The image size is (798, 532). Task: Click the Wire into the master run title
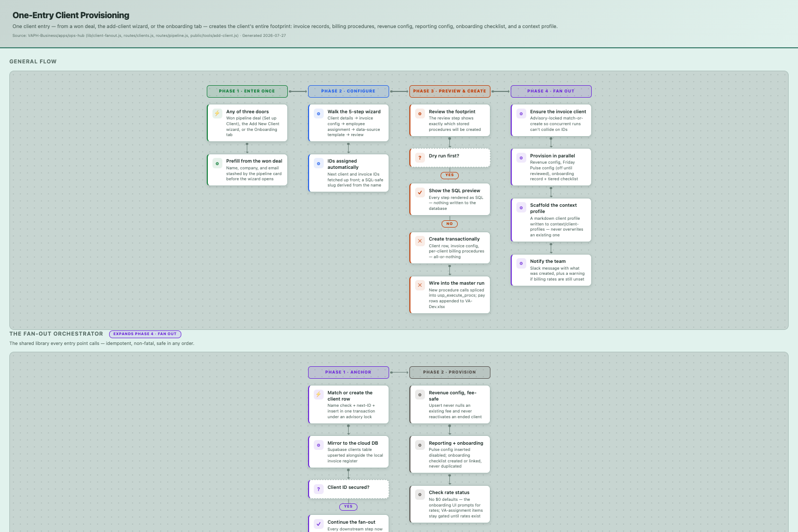(x=457, y=283)
